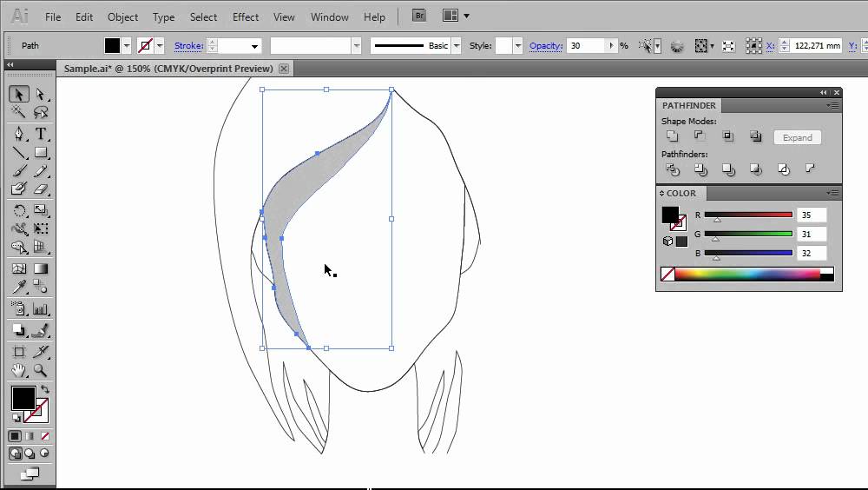868x490 pixels.
Task: Select the Line Segment tool
Action: coord(19,152)
